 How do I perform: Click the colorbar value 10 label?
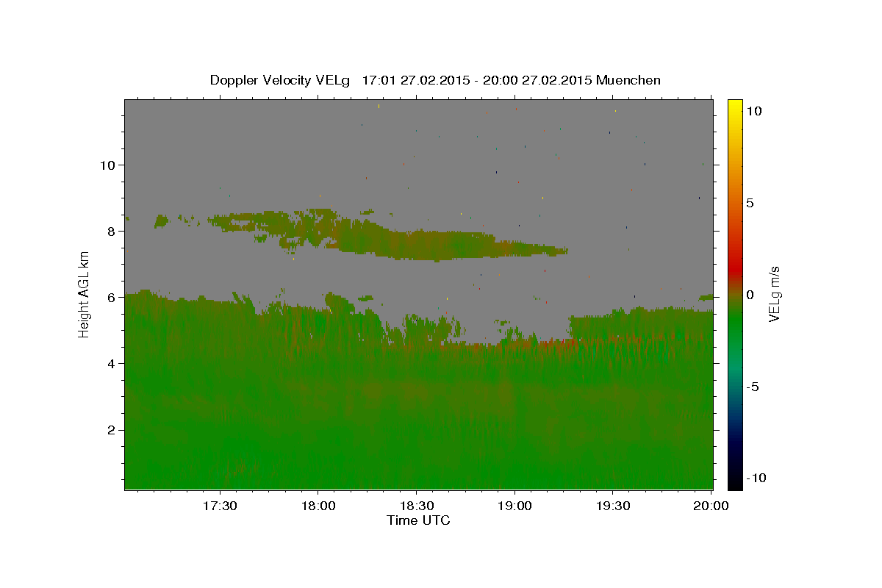(753, 111)
